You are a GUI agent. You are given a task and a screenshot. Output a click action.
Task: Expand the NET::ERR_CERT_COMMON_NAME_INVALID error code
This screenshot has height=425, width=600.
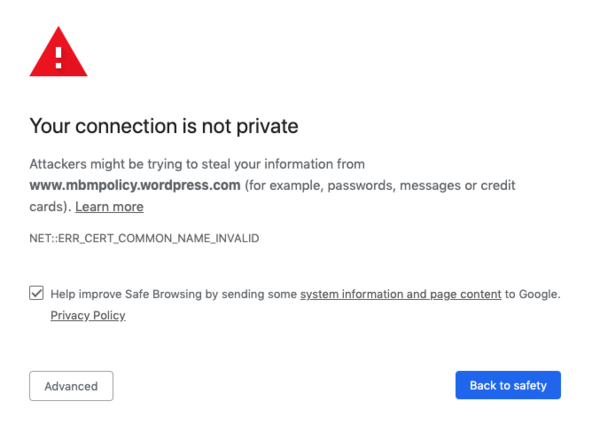point(144,238)
